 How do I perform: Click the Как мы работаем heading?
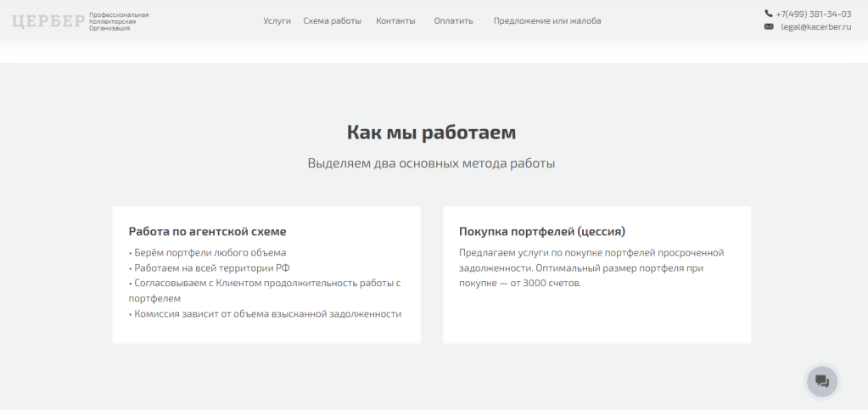(x=431, y=133)
